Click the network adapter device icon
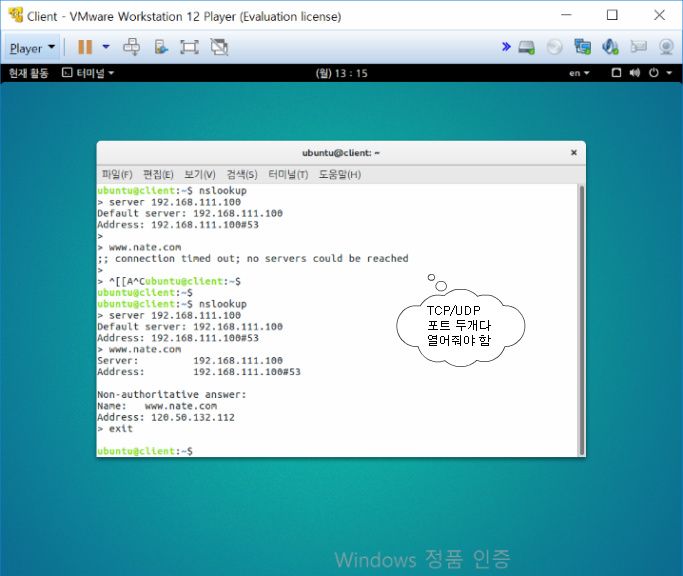 click(582, 47)
